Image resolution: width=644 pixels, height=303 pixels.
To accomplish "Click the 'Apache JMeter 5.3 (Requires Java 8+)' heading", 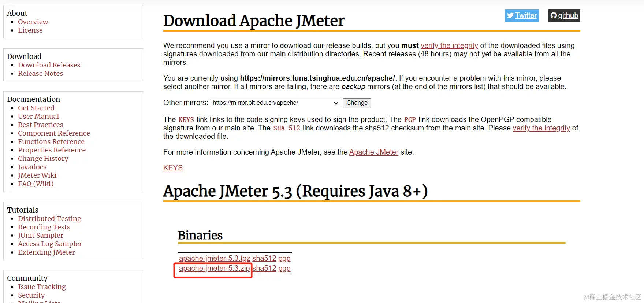I will 295,191.
